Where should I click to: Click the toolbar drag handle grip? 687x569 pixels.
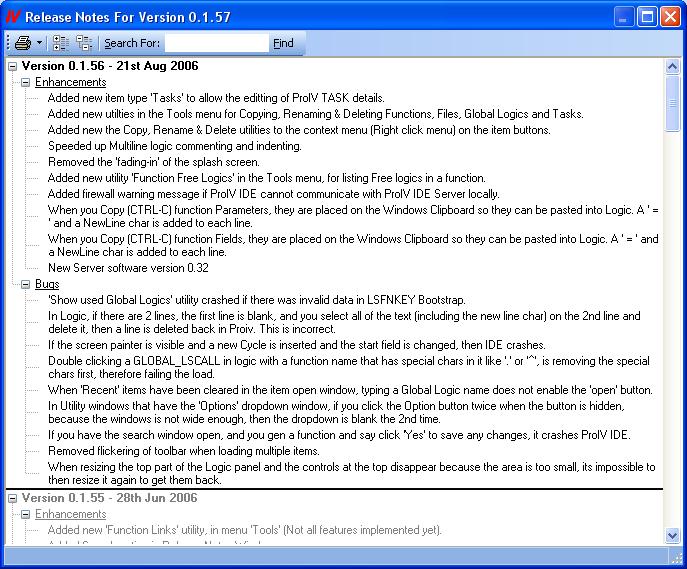[x=8, y=43]
